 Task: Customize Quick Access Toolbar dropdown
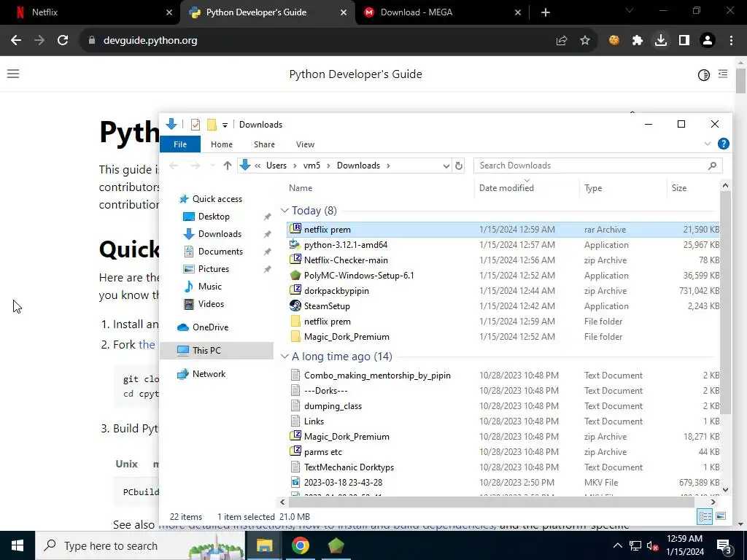(x=225, y=125)
